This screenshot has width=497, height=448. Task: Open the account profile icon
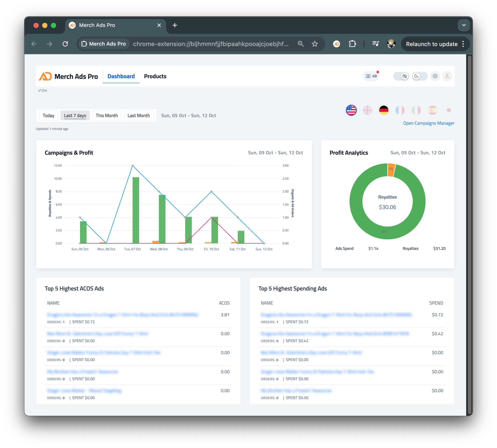tap(447, 76)
